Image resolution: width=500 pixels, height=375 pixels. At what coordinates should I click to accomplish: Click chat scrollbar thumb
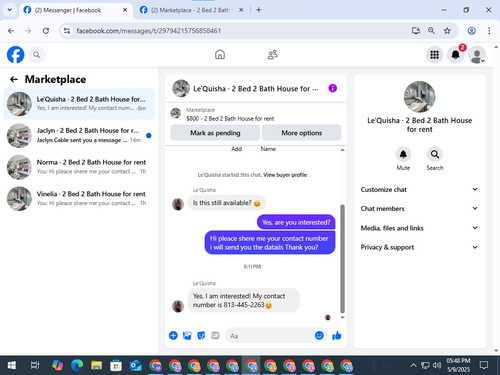[342, 258]
